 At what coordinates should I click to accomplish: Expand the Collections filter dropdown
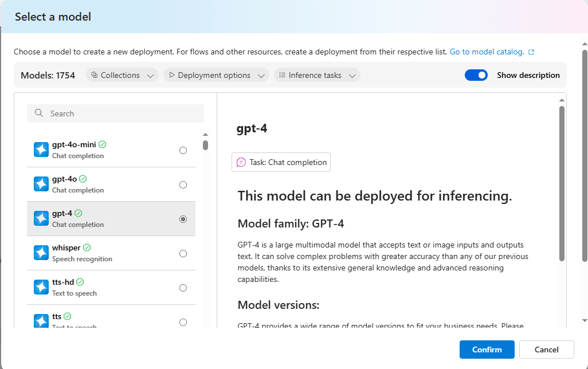tap(123, 75)
